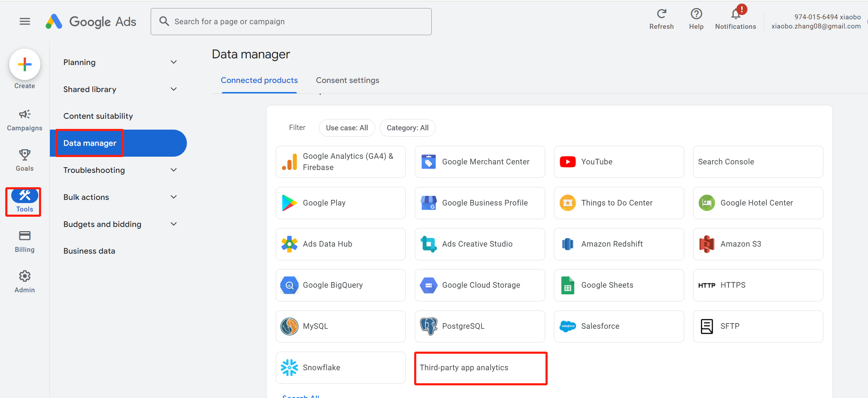Image resolution: width=868 pixels, height=398 pixels.
Task: Click the Create plus button
Action: (x=25, y=65)
